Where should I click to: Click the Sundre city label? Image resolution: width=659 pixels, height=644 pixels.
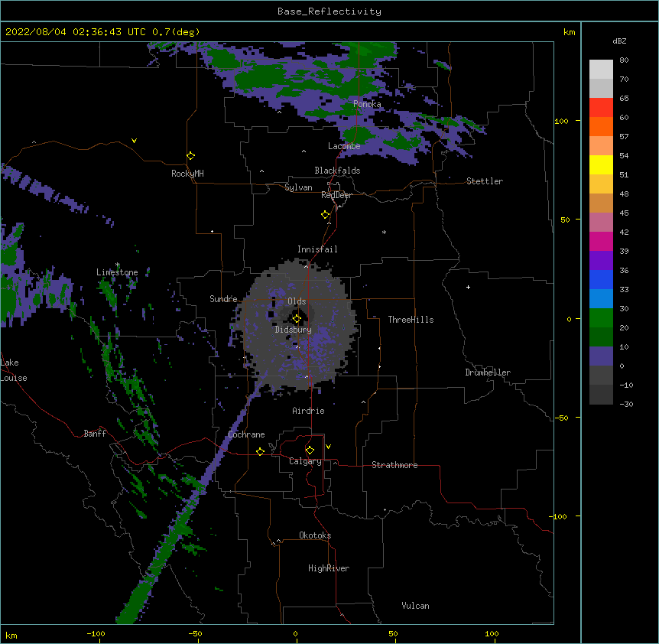[x=223, y=299]
